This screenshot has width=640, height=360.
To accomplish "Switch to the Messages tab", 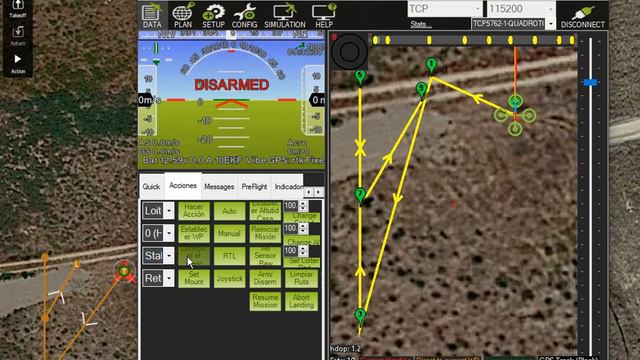I will 219,187.
